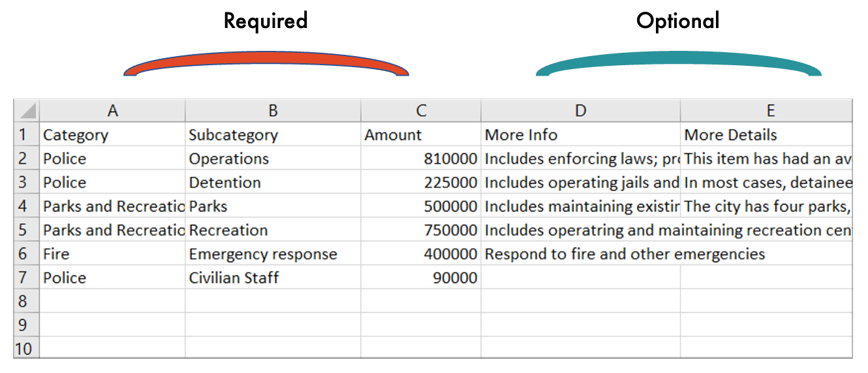This screenshot has width=868, height=373.
Task: Select column A header
Action: [x=112, y=111]
